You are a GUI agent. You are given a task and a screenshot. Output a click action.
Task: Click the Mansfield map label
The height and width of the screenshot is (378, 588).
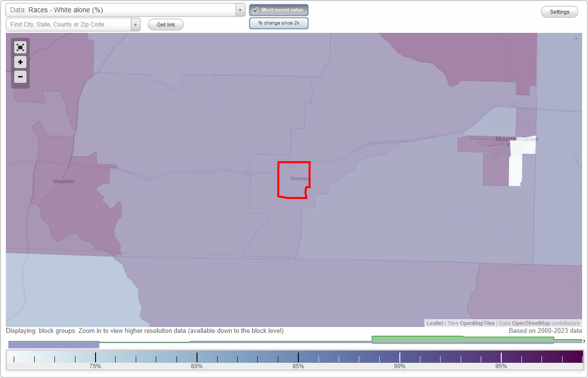click(64, 181)
